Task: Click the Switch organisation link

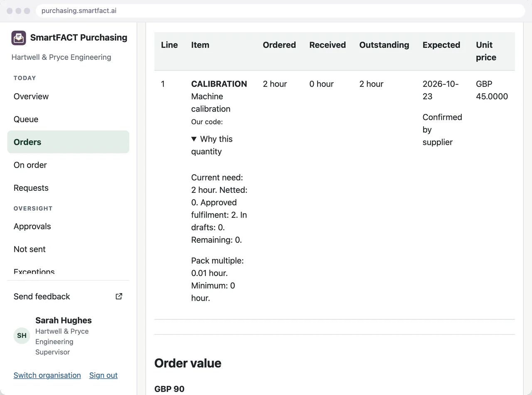Action: [x=47, y=375]
